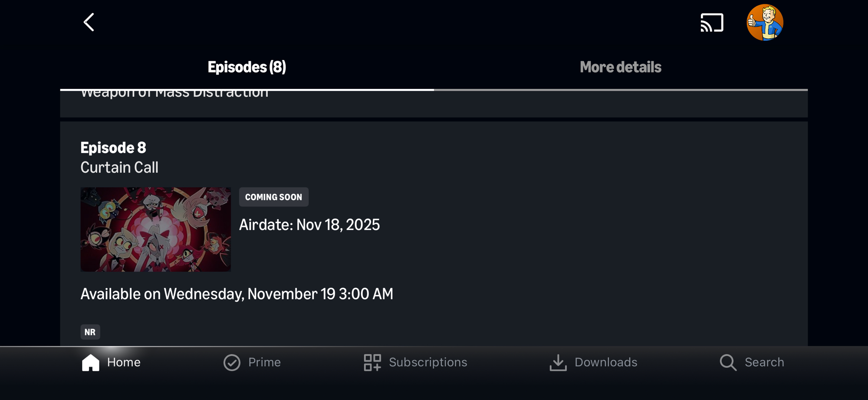Open Downloads label in bottom navigation
Screen dimensions: 868x400
[x=606, y=362]
